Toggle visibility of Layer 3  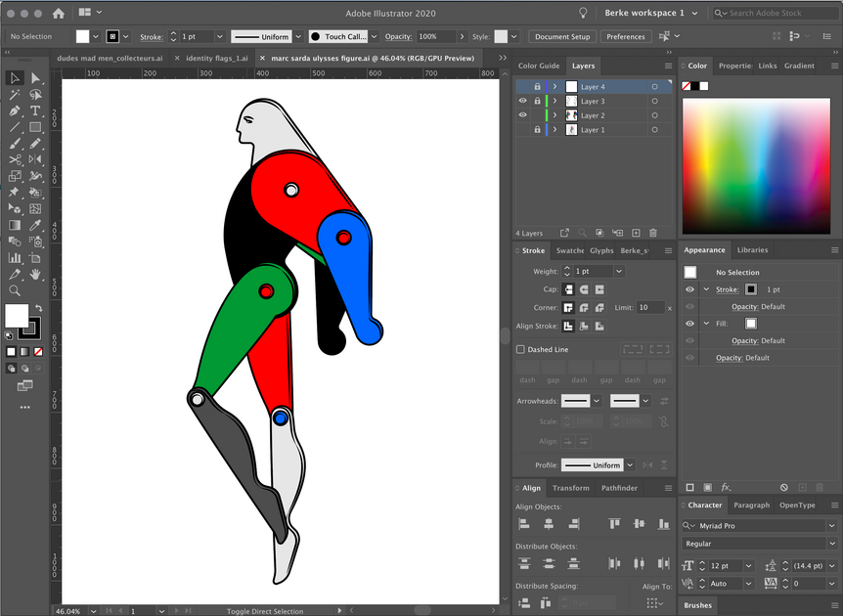click(522, 101)
